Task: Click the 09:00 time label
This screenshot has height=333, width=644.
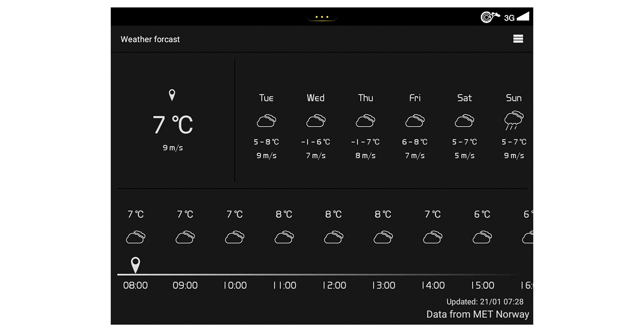Action: tap(185, 286)
